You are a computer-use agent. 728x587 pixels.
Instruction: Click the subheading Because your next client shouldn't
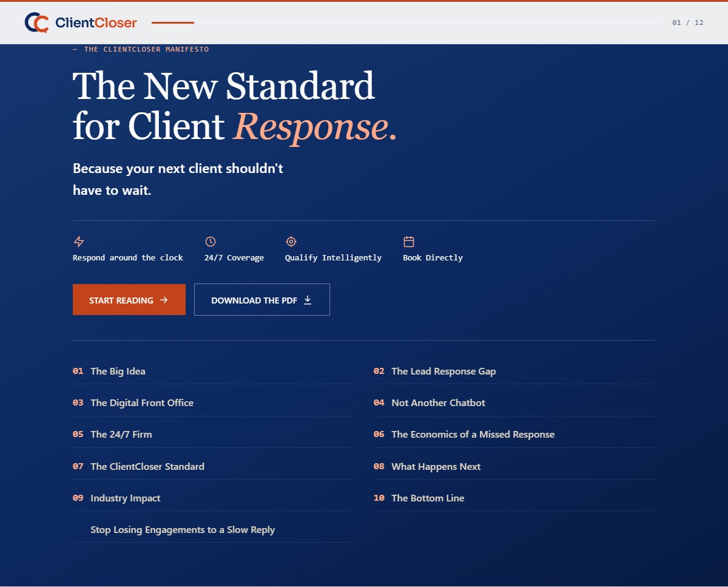tap(178, 168)
